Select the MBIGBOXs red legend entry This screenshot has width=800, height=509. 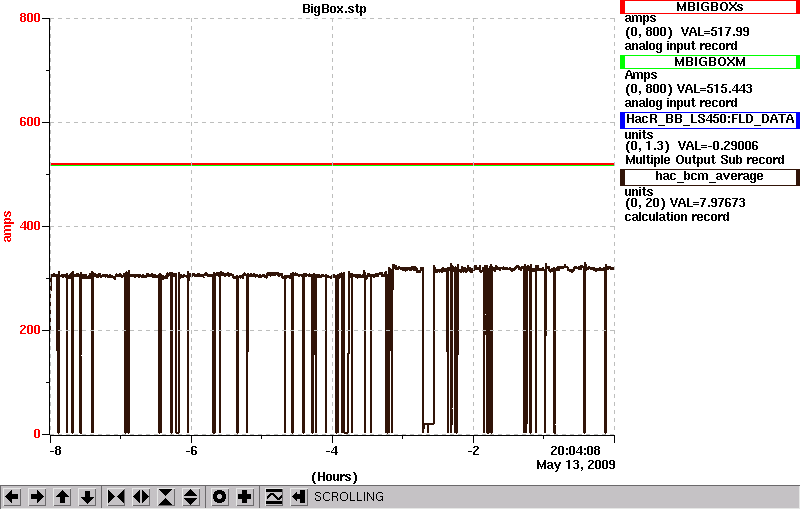[710, 7]
